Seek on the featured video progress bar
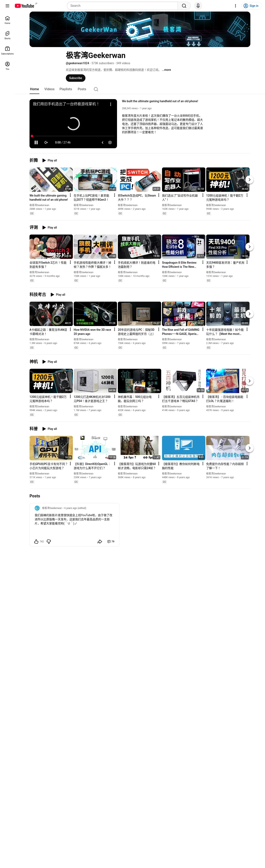Image resolution: width=265 pixels, height=868 pixels. (x=73, y=136)
